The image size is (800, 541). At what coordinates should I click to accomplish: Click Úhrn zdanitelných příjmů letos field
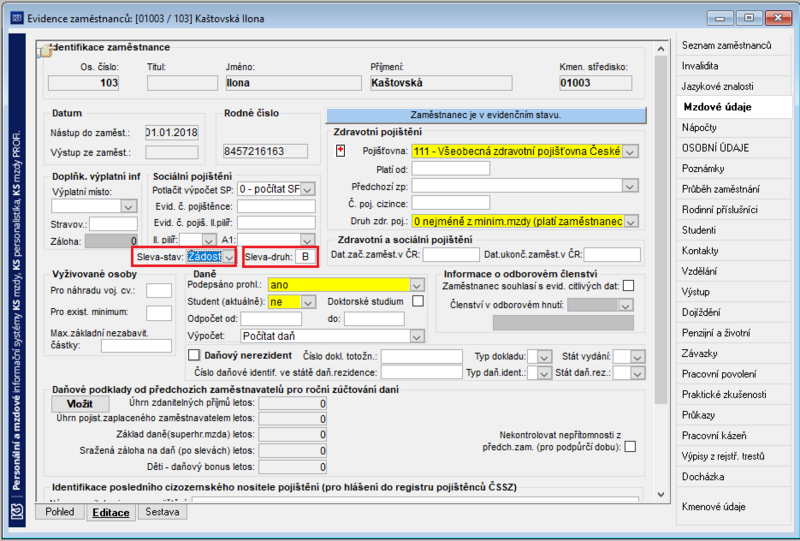[292, 404]
